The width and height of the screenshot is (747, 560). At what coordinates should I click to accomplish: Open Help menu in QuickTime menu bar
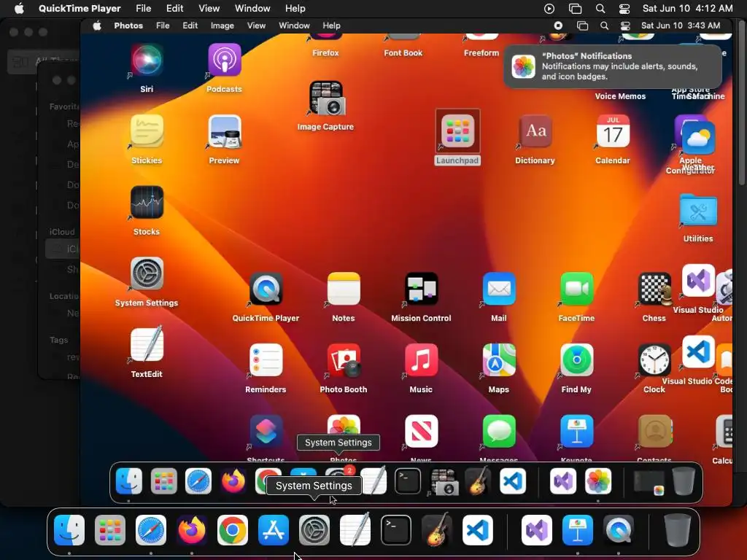[295, 9]
